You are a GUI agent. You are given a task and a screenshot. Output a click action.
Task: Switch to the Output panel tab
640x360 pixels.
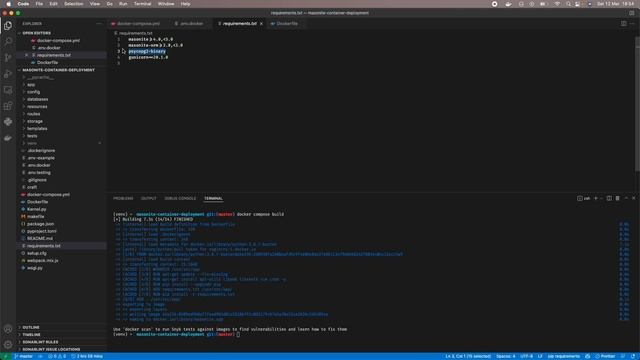click(x=149, y=198)
